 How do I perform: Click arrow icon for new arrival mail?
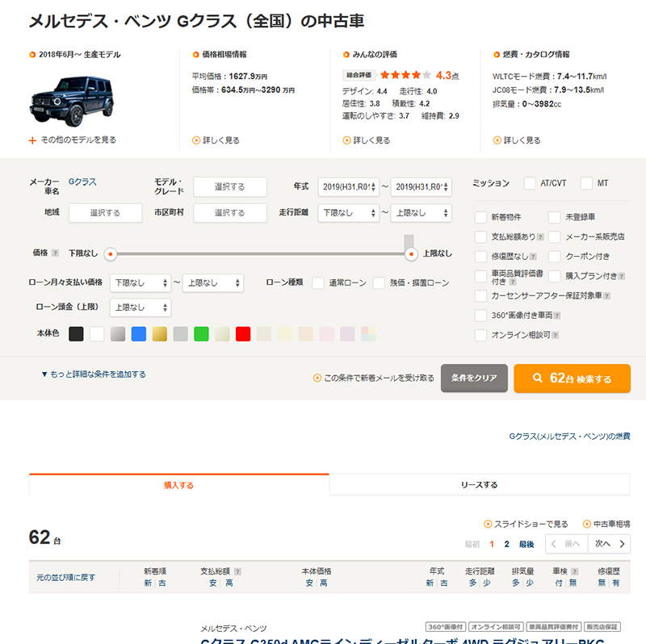pos(317,378)
